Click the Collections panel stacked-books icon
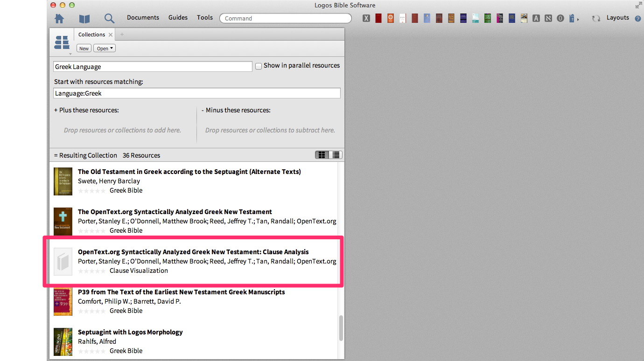 tap(62, 42)
